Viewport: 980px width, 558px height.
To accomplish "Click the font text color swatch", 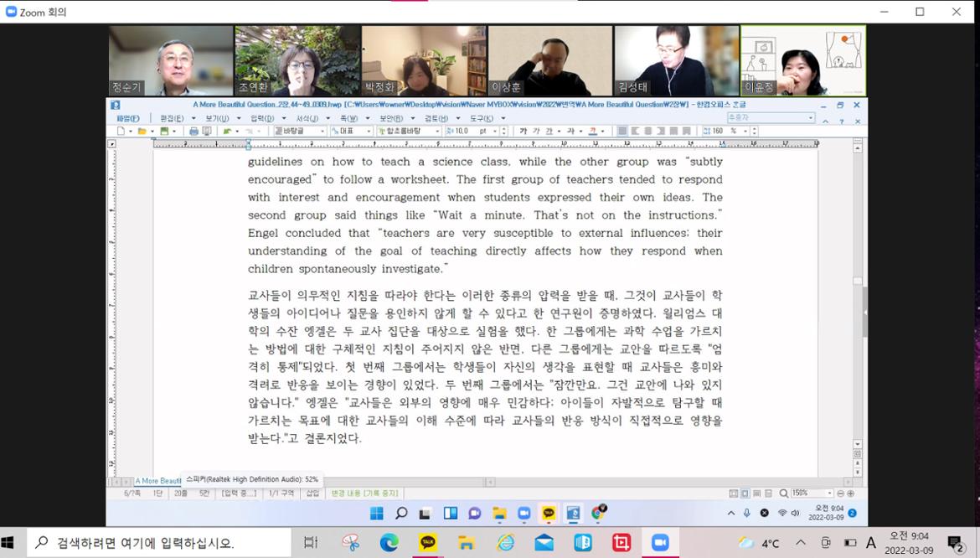I will 592,132.
